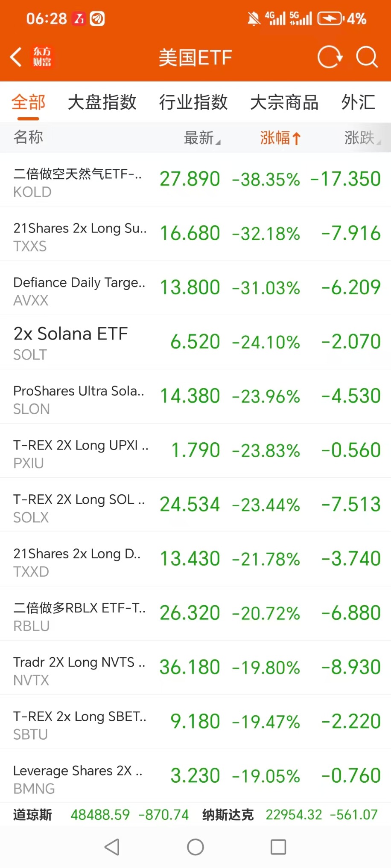Tap the refresh icon in header
391x868 pixels.
[x=330, y=57]
